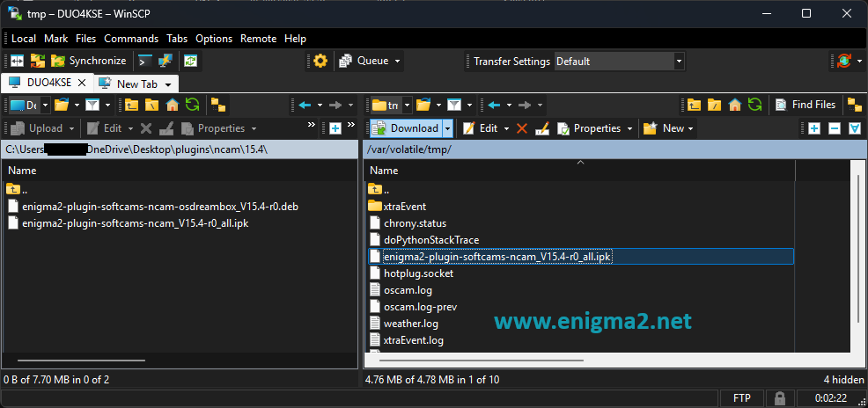Refresh the local panel
Image resolution: width=868 pixels, height=408 pixels.
coord(192,105)
